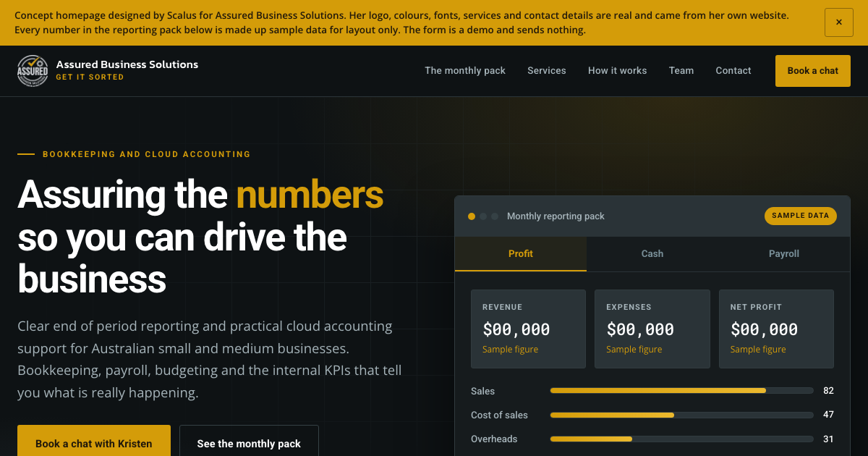The image size is (868, 456).
Task: Click the 'GET IT SORTED' tagline
Action: pos(90,77)
